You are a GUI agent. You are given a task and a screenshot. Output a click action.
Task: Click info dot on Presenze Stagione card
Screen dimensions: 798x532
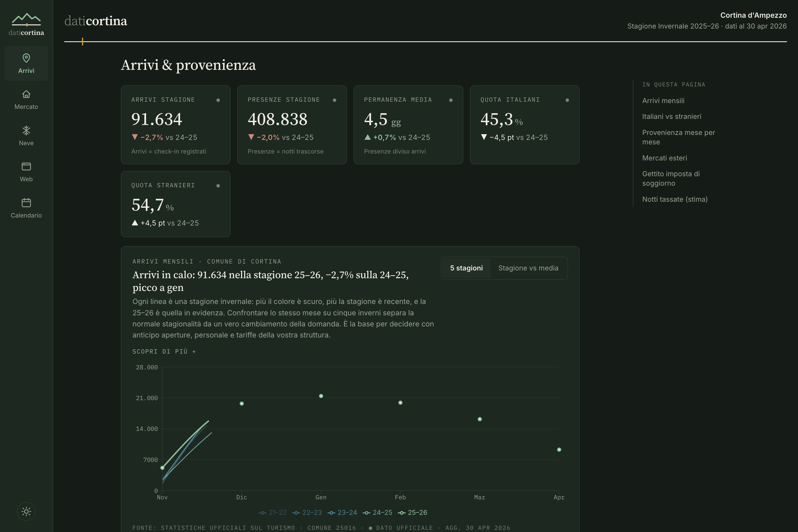tap(334, 100)
